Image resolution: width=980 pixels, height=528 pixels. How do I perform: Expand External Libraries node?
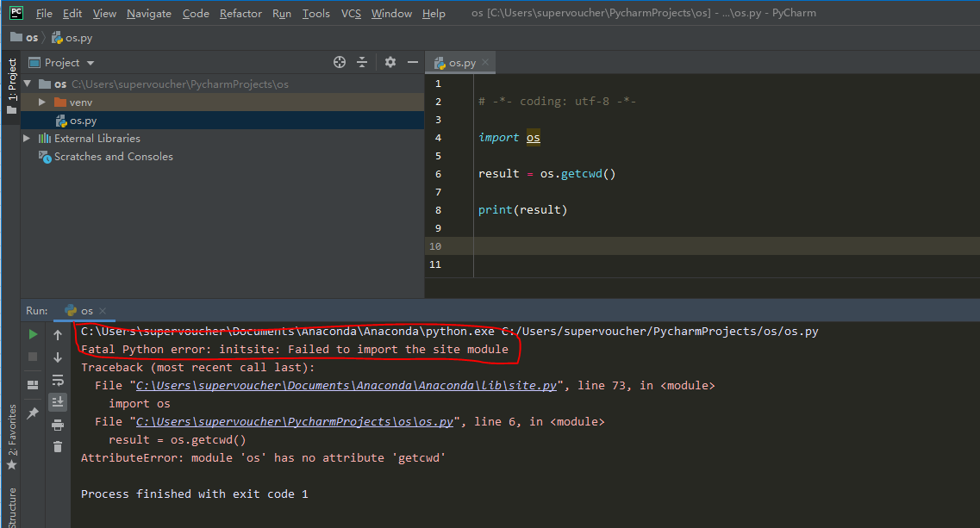pyautogui.click(x=27, y=139)
